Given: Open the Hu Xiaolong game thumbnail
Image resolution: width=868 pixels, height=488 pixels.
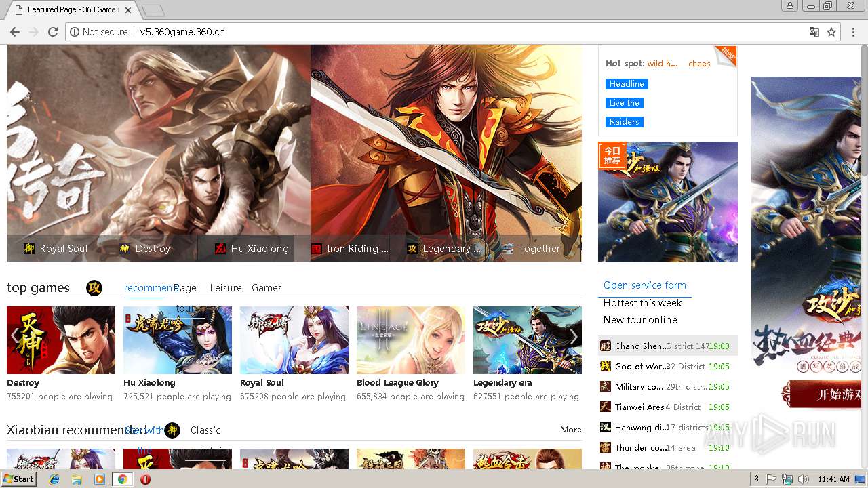Looking at the screenshot, I should coord(178,340).
